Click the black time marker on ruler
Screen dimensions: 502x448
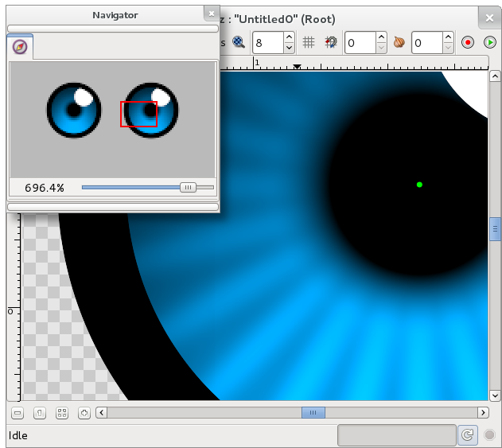click(x=297, y=67)
